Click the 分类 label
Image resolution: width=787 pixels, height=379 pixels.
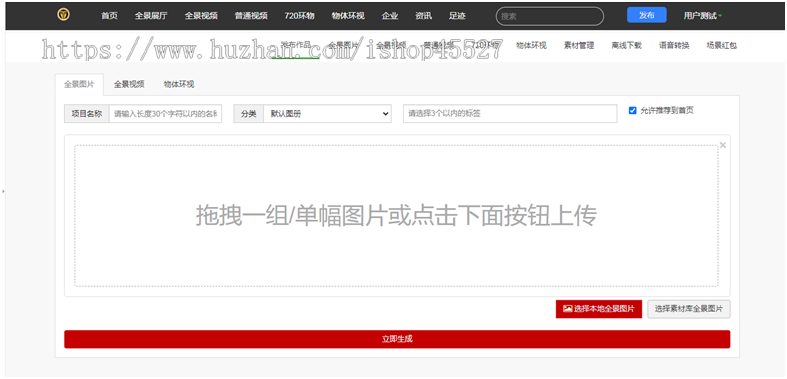[x=248, y=114]
